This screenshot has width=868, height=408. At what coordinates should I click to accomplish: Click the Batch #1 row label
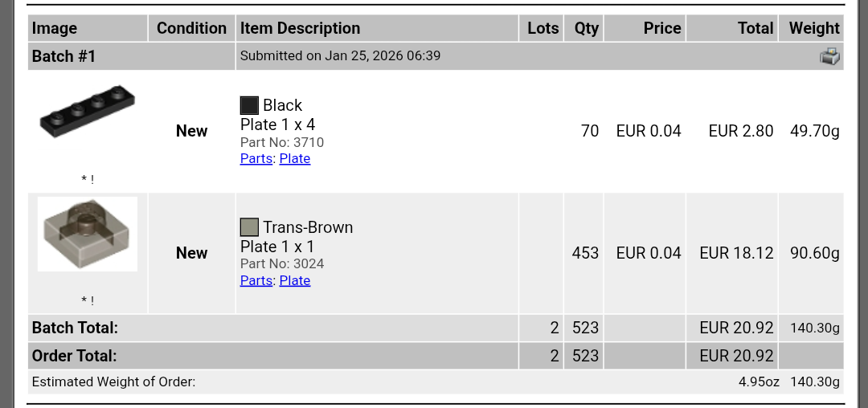64,56
